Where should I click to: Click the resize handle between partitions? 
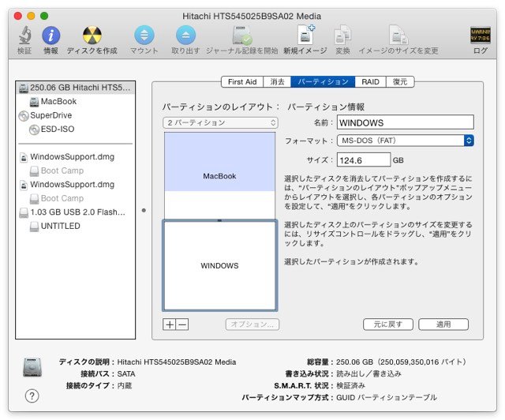click(x=219, y=220)
